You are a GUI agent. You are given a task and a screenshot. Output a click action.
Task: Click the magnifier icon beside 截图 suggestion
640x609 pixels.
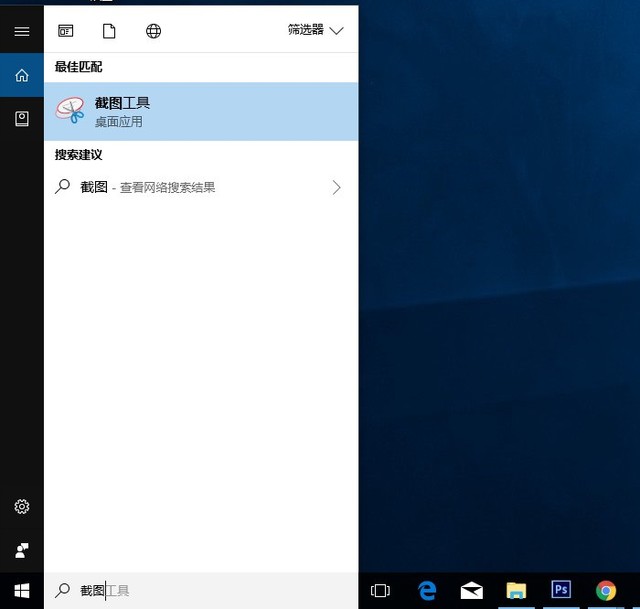pos(62,187)
